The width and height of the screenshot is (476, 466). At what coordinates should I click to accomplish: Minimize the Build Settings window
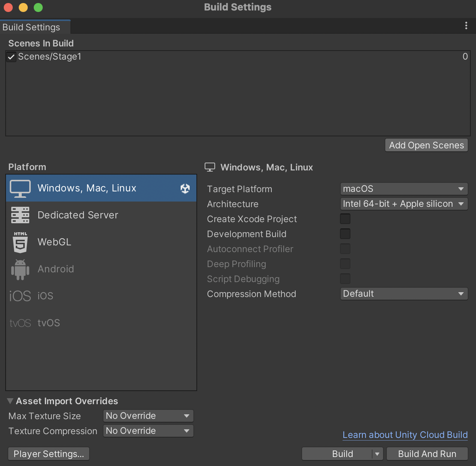pyautogui.click(x=23, y=7)
